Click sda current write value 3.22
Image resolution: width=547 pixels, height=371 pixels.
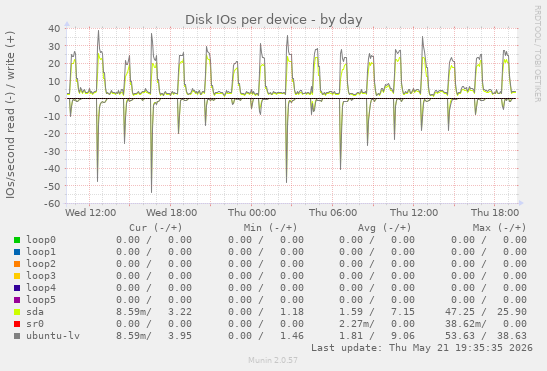pos(180,312)
